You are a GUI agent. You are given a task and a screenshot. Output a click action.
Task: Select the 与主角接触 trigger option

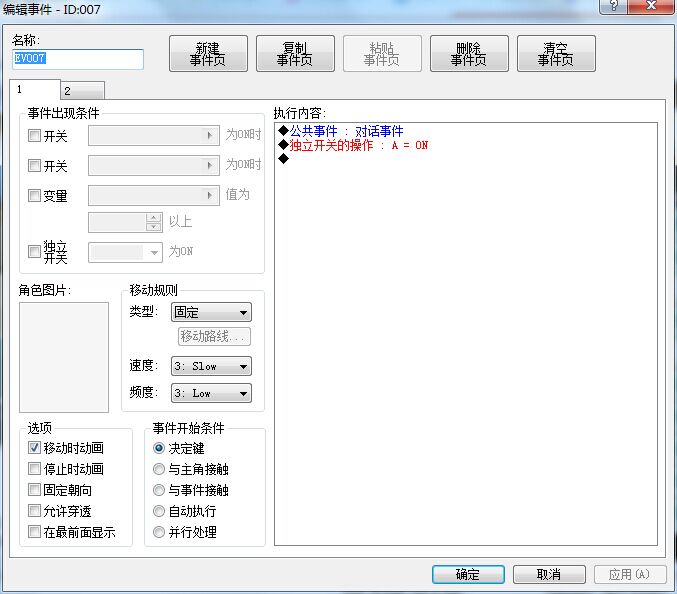click(159, 469)
